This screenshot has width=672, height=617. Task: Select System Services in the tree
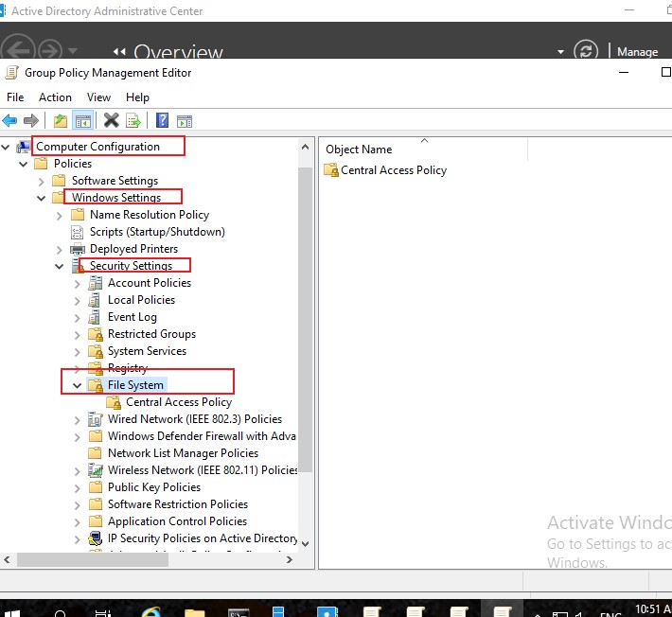pos(147,351)
